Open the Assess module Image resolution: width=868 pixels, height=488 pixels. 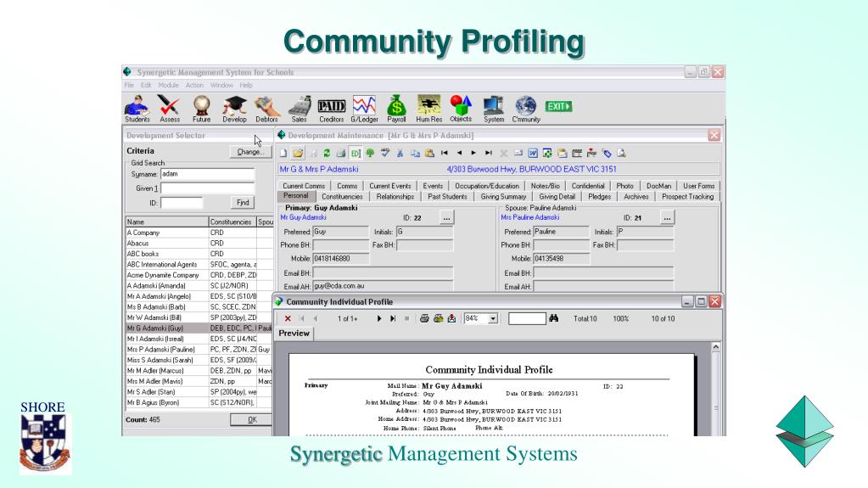170,109
